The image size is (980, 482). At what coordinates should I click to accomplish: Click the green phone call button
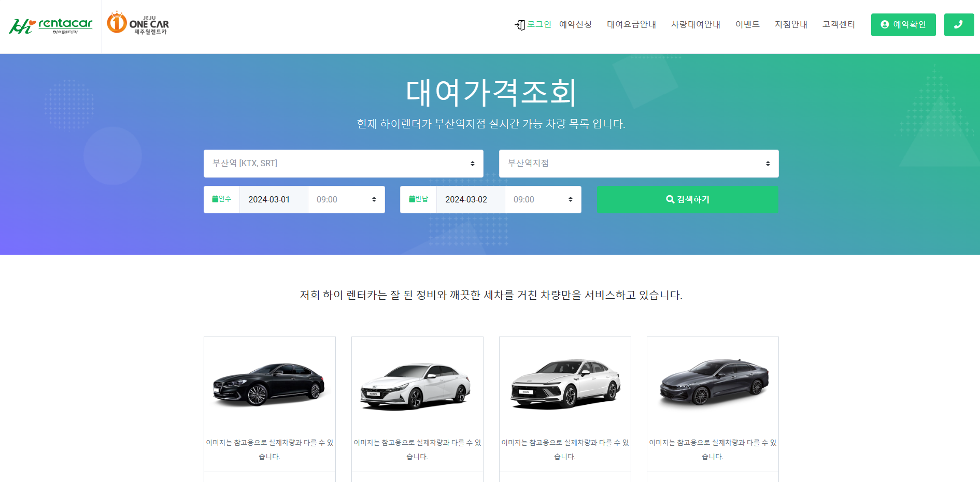[959, 25]
